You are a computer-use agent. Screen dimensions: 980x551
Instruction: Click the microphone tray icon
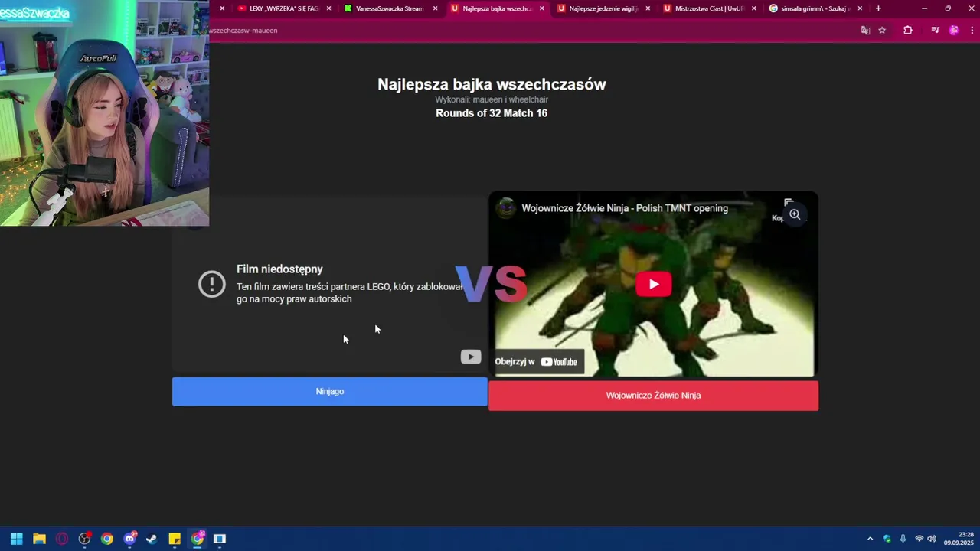pos(903,539)
